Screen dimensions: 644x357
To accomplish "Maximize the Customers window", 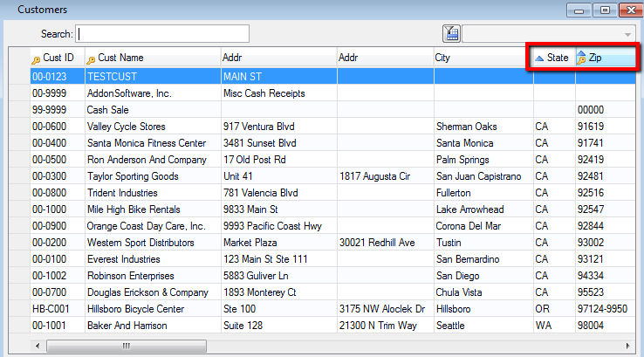I will coord(605,10).
